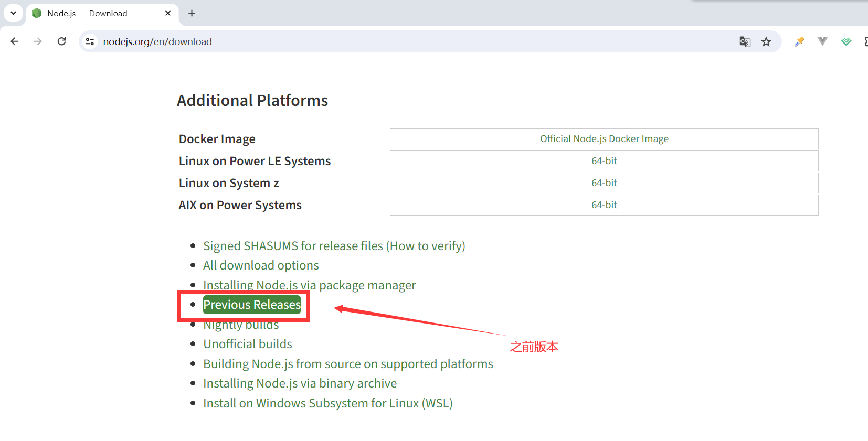Open Installing Node.js via package manager
The width and height of the screenshot is (868, 441).
point(309,285)
